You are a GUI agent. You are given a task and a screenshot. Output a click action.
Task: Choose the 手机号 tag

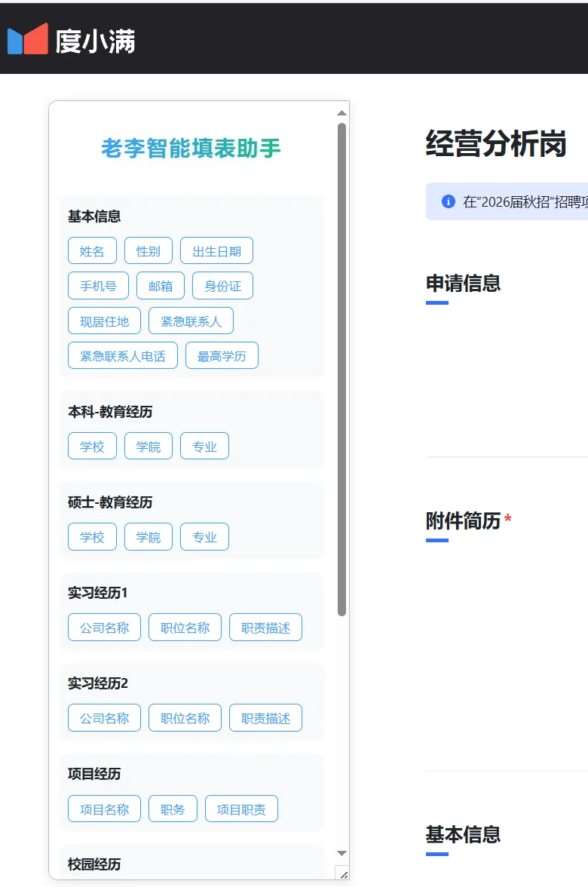[98, 286]
